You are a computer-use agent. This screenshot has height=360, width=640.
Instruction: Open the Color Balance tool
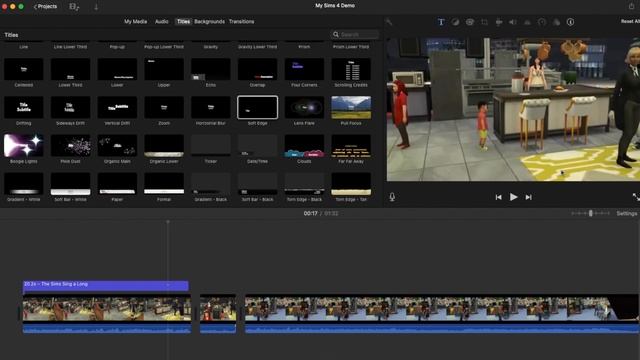(x=455, y=22)
